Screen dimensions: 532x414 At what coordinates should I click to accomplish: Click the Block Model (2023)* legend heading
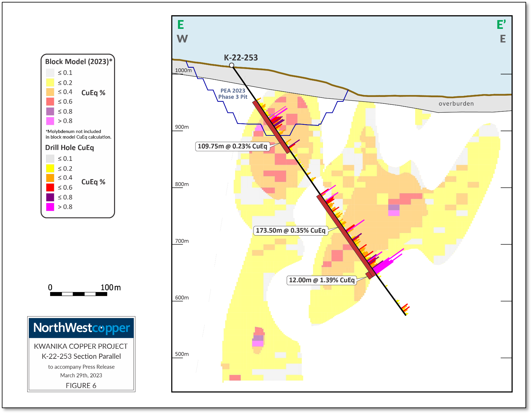coord(79,62)
